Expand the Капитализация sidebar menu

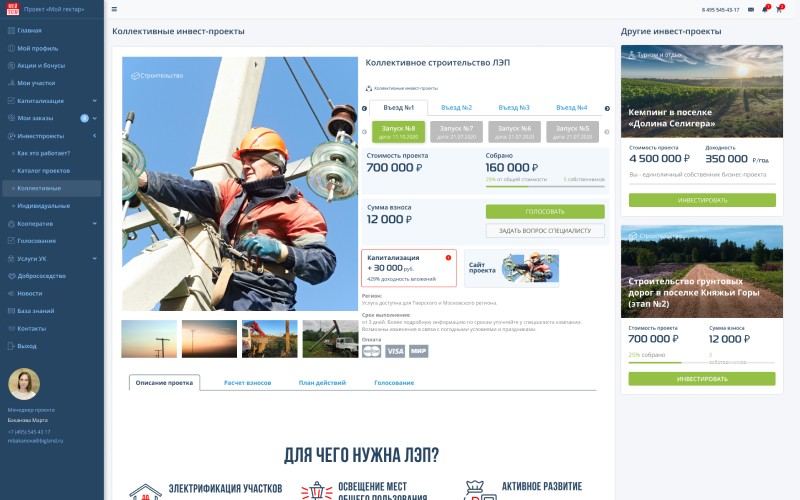(x=94, y=100)
